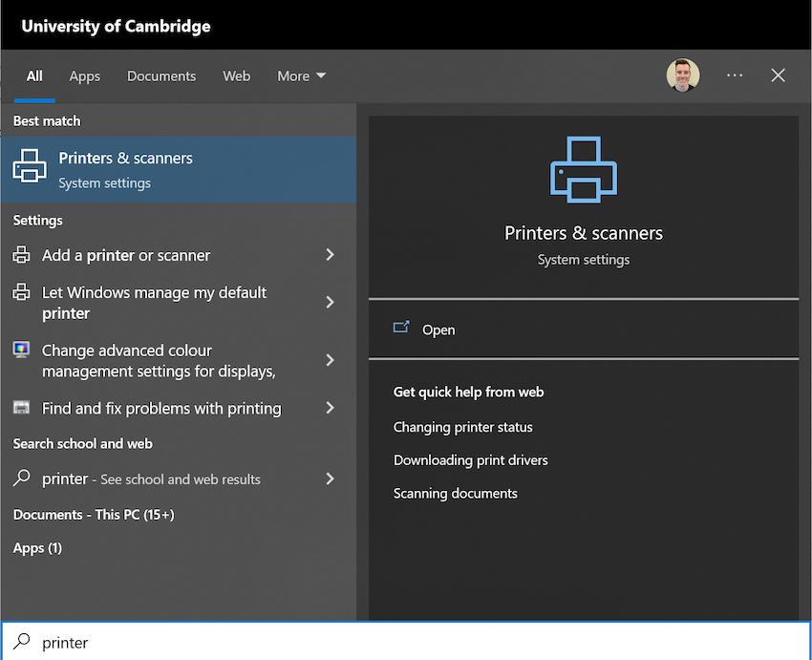
Task: Switch to the Apps tab
Action: (85, 76)
